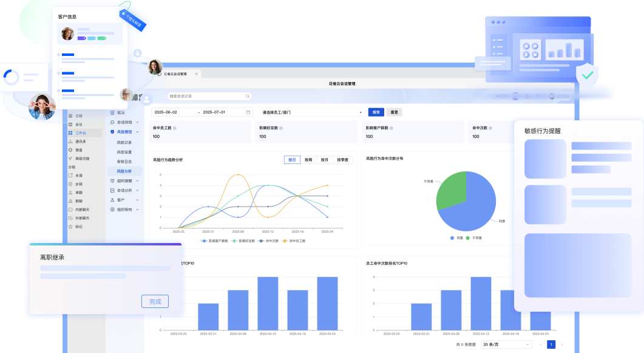Switch to the 花卷云会话管理 tab
Screen dimensions: 644x353
click(176, 74)
